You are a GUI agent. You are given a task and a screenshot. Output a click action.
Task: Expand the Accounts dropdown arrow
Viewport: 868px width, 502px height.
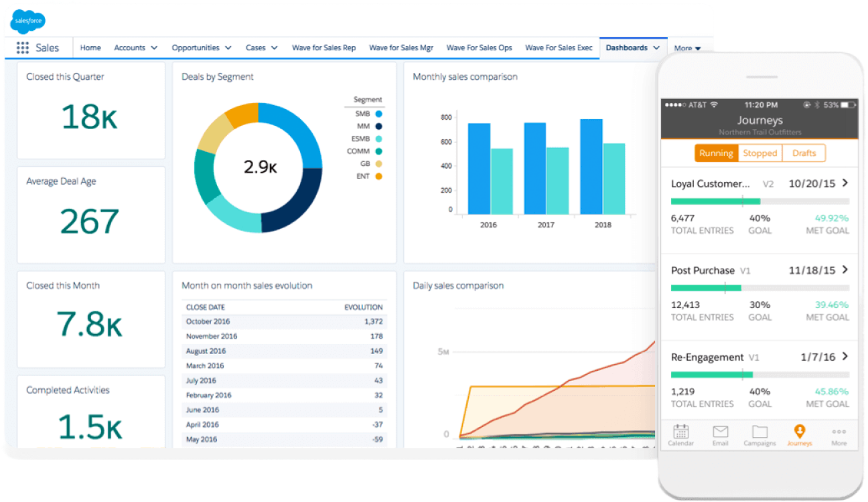[154, 48]
